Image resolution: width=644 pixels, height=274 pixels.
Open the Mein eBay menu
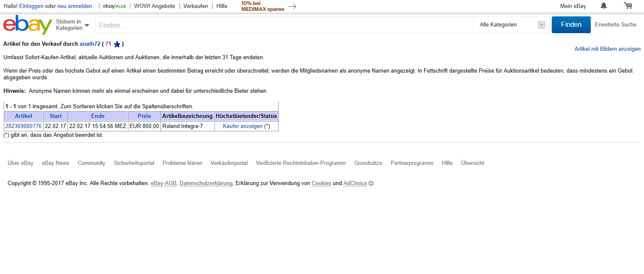pos(573,6)
